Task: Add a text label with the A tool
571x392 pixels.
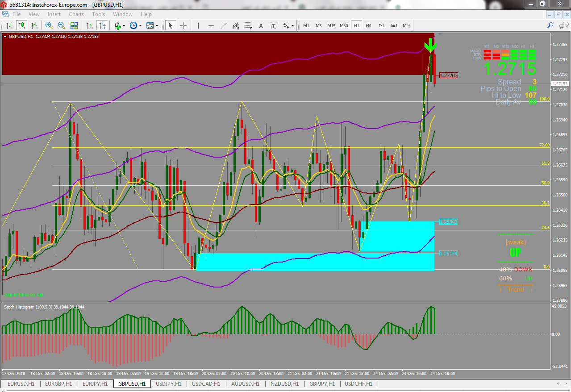Action: [261, 26]
